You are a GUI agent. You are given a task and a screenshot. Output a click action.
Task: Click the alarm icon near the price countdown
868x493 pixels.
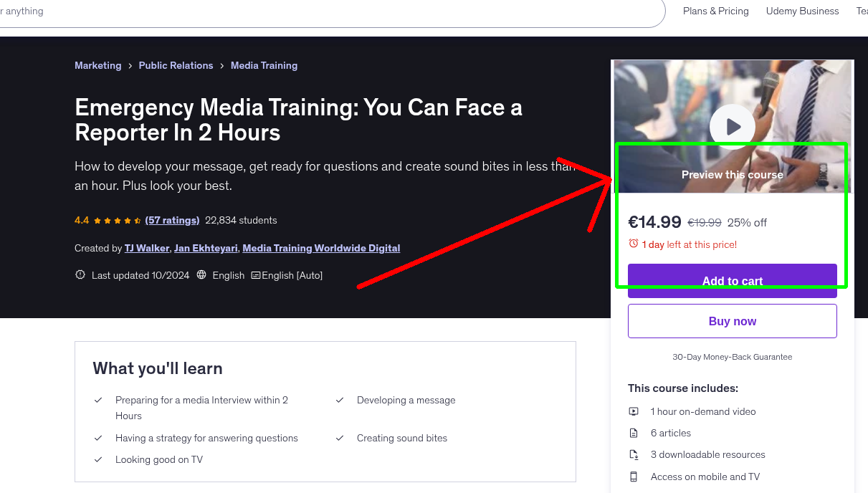tap(633, 244)
